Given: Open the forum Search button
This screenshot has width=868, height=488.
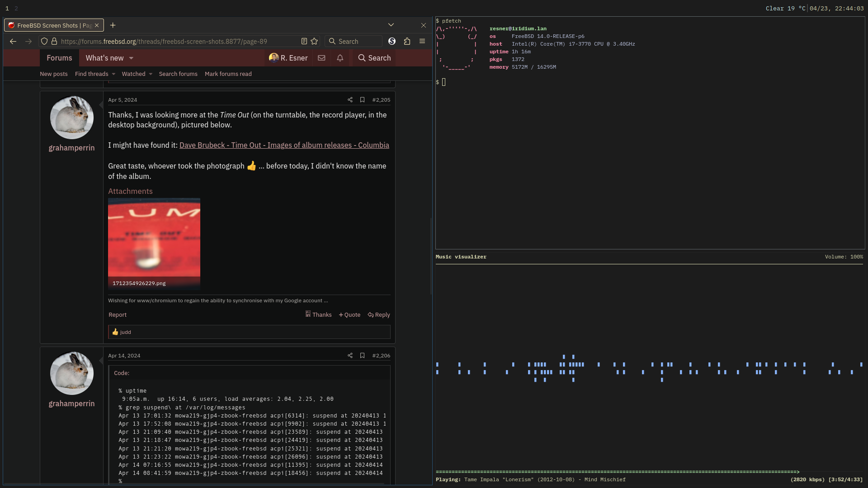Looking at the screenshot, I should (x=374, y=58).
